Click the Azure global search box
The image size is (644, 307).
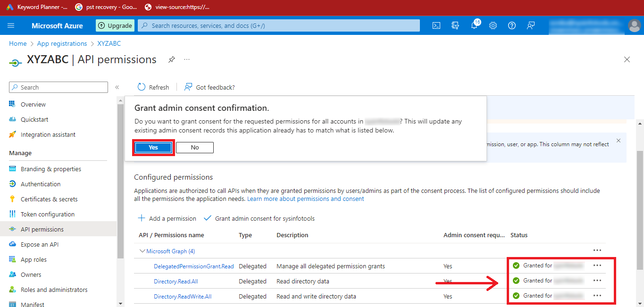pos(278,25)
